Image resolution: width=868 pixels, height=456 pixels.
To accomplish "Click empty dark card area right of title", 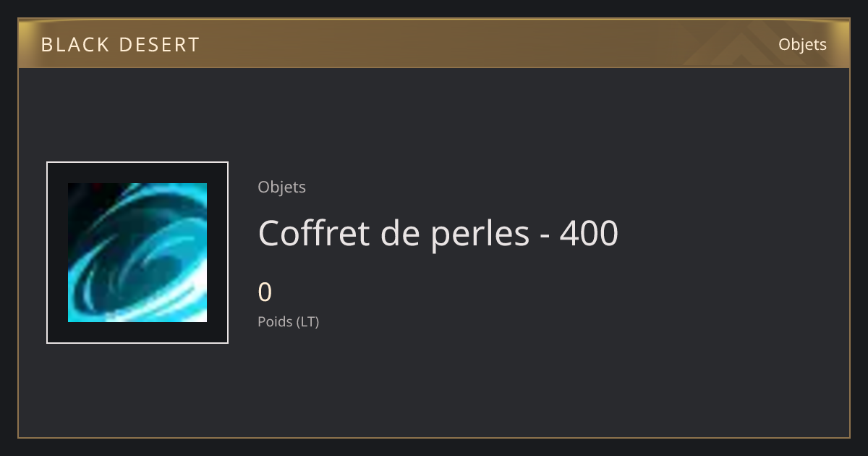I will click(731, 233).
